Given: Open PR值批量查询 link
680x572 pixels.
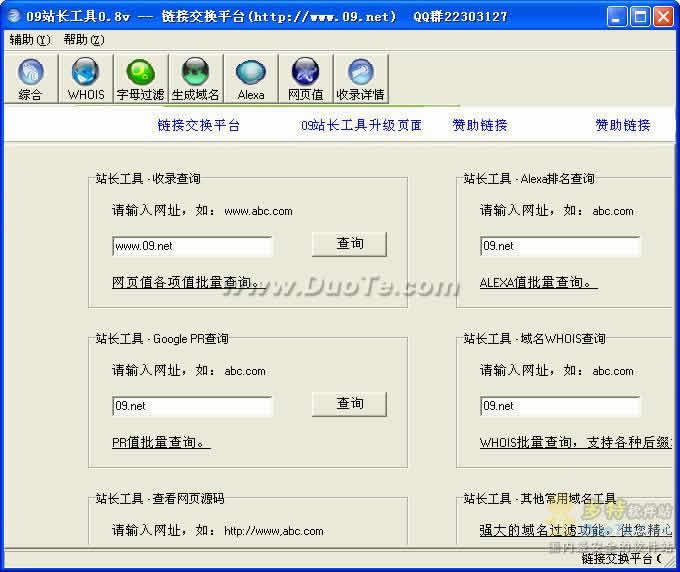Looking at the screenshot, I should [x=161, y=443].
